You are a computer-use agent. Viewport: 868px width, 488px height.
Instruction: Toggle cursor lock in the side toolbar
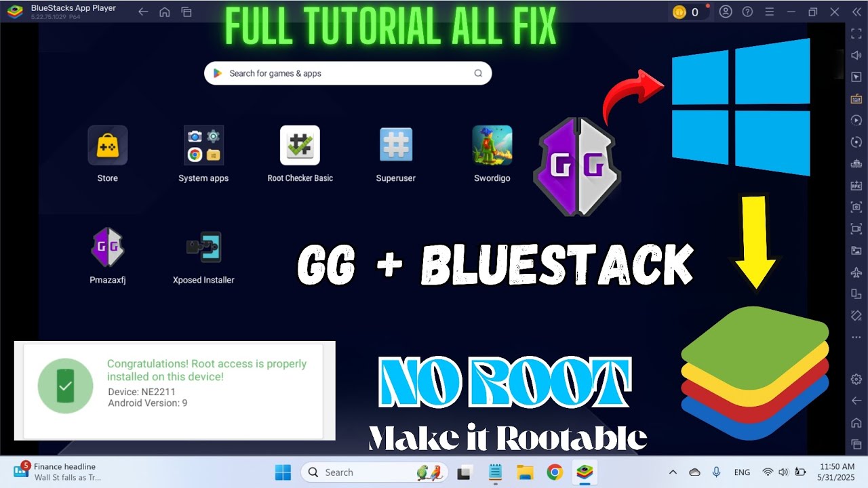[856, 77]
